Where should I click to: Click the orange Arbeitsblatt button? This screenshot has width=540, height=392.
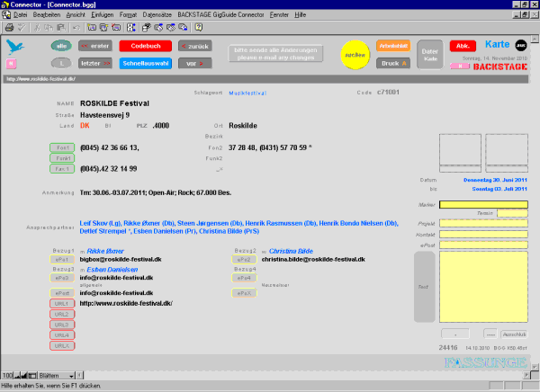click(x=393, y=45)
